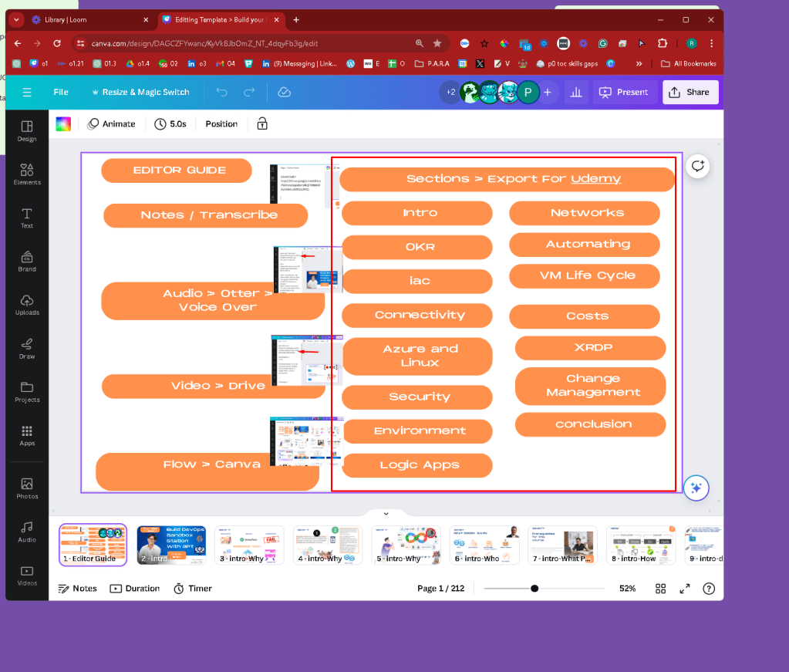Screen dimensions: 789x672
Task: Select the Logic Apps pill on canvas
Action: [x=417, y=466]
